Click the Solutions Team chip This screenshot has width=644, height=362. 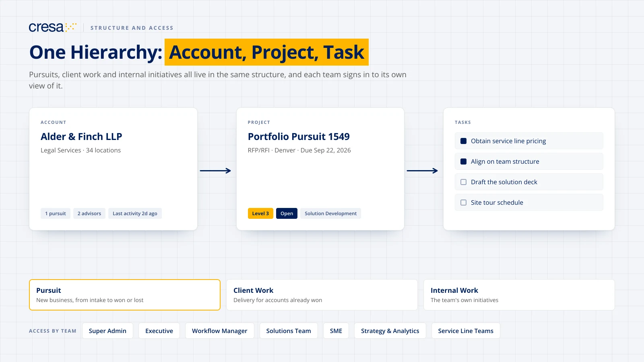[x=289, y=331]
